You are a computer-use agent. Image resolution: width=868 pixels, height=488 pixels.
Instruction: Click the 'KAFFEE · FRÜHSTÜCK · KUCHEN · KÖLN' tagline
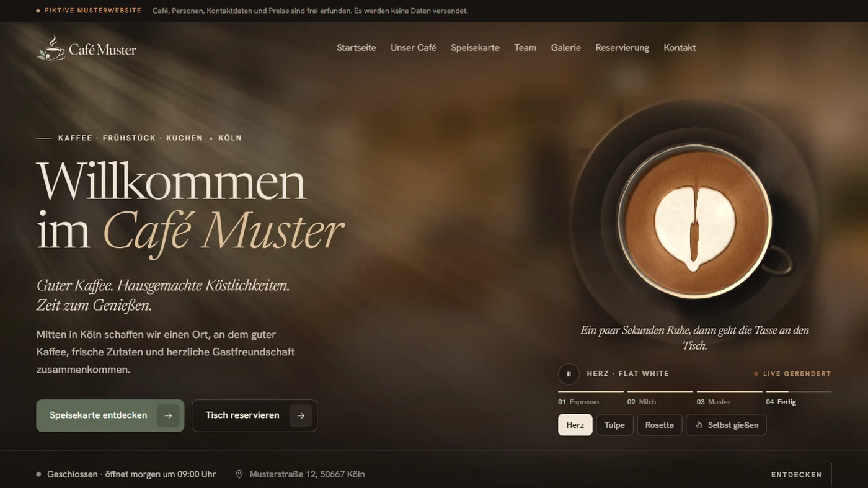pos(150,138)
